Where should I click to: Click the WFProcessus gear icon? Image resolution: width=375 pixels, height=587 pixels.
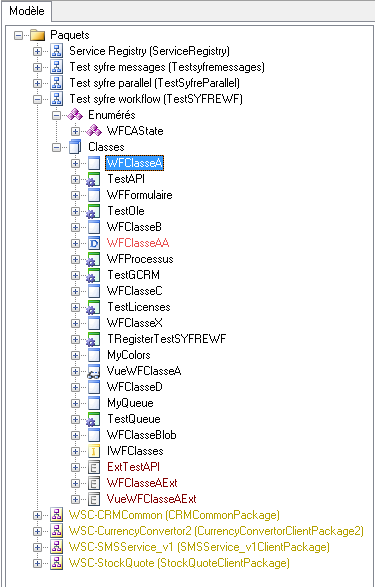93,259
